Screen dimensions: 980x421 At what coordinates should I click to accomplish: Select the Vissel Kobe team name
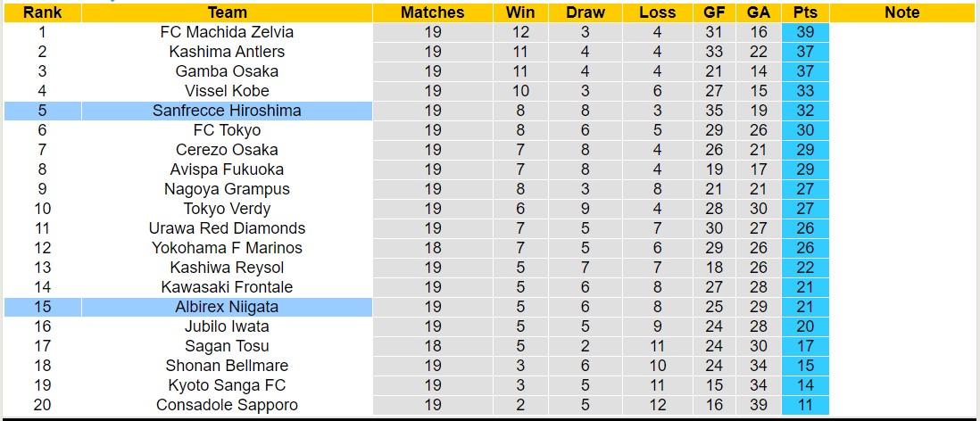coord(227,91)
